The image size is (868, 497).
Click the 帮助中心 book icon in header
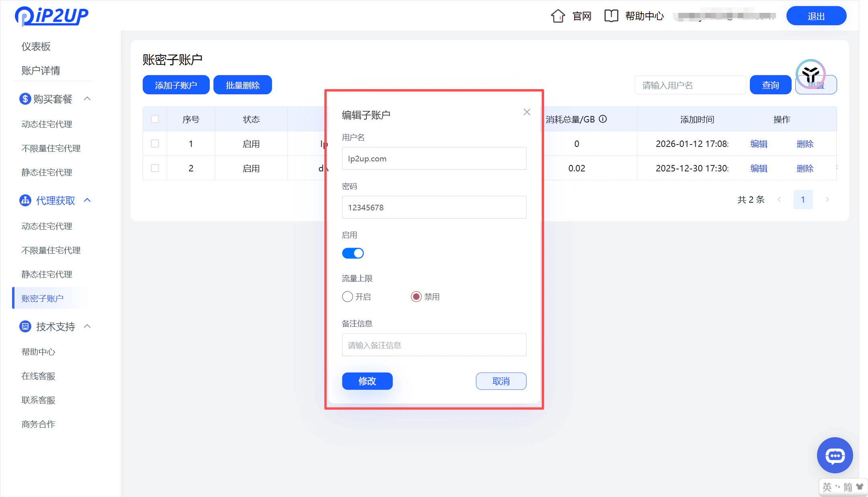611,16
